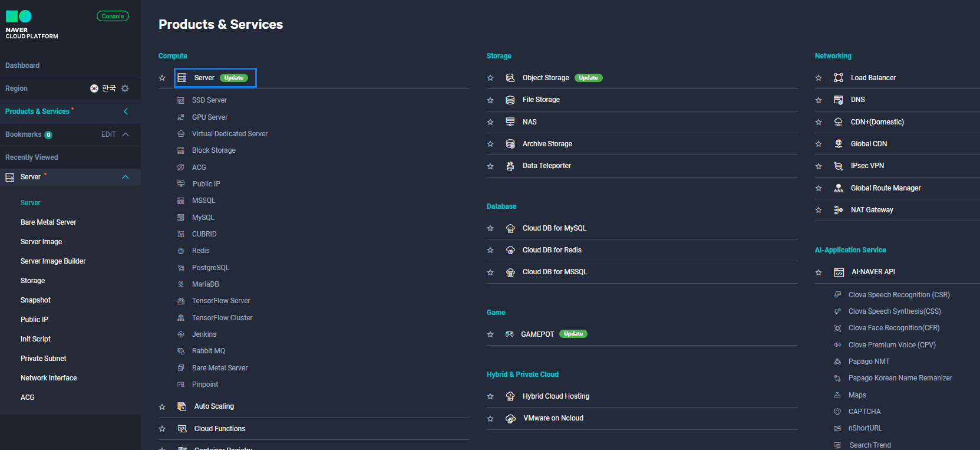980x450 pixels.
Task: Open the Pinpoint link
Action: [205, 385]
